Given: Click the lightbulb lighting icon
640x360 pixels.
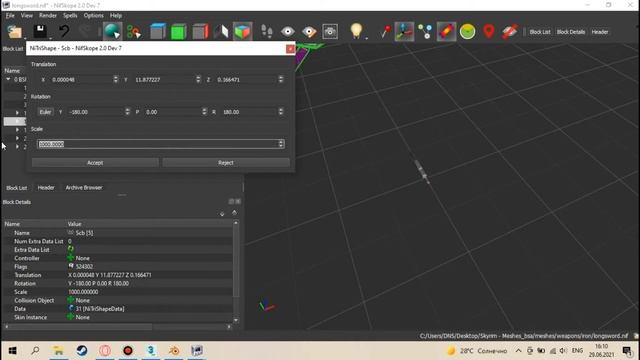Looking at the screenshot, I should (356, 31).
